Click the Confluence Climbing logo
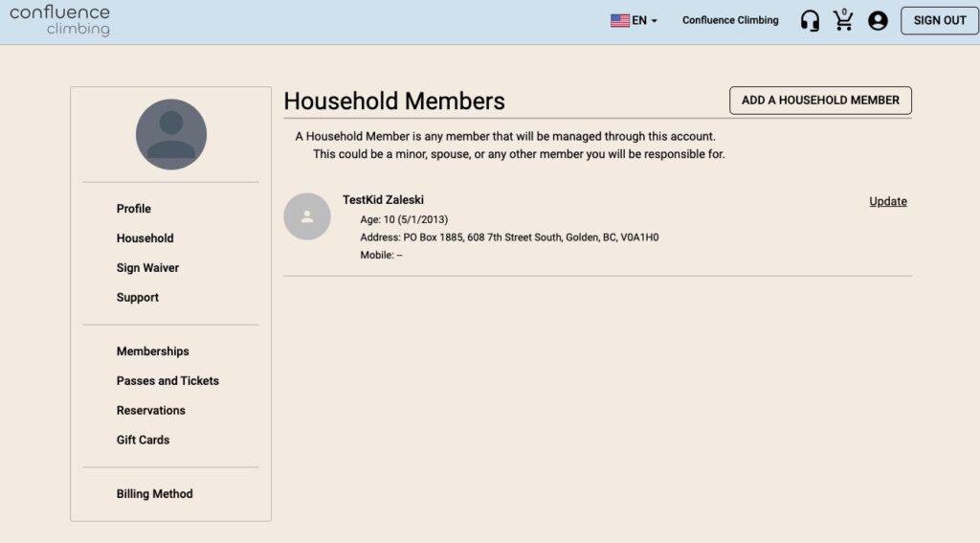 [60, 21]
